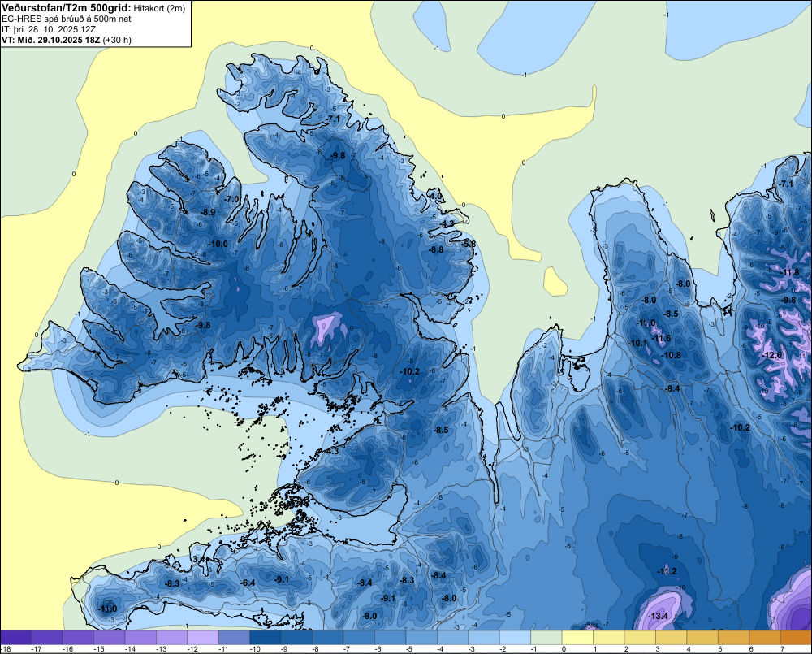Viewport: 812px width, 654px height.
Task: Click the -11.6 temperature label
Action: (x=661, y=339)
